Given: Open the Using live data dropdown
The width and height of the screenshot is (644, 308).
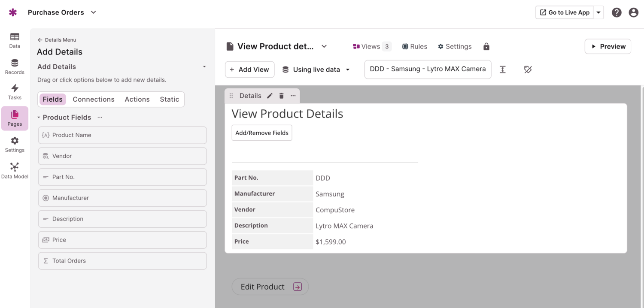Looking at the screenshot, I should click(316, 69).
